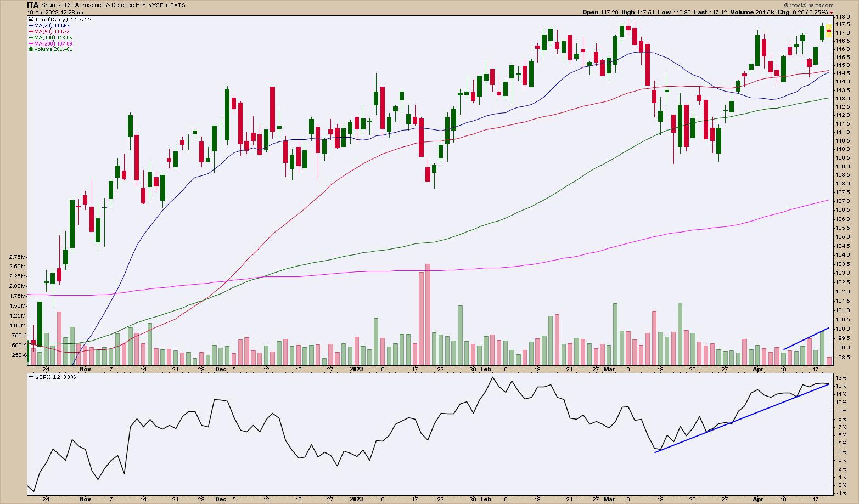Click the 2023 year label on the main chart axis

(x=357, y=369)
